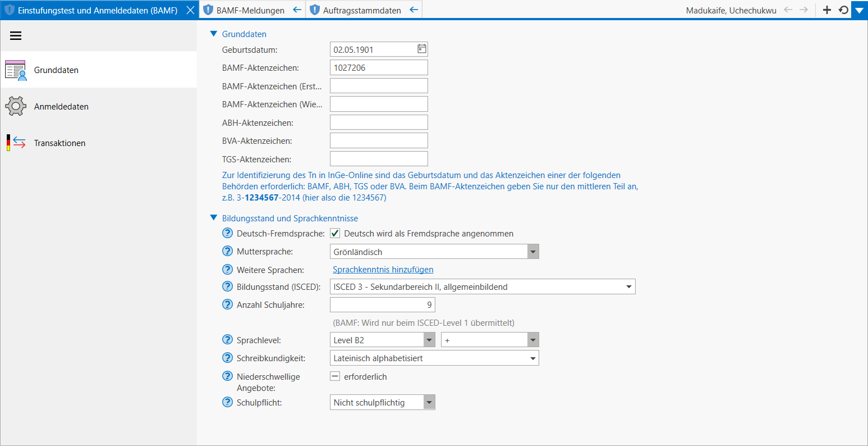Click the ABH-Aktenzeichen field

point(379,122)
